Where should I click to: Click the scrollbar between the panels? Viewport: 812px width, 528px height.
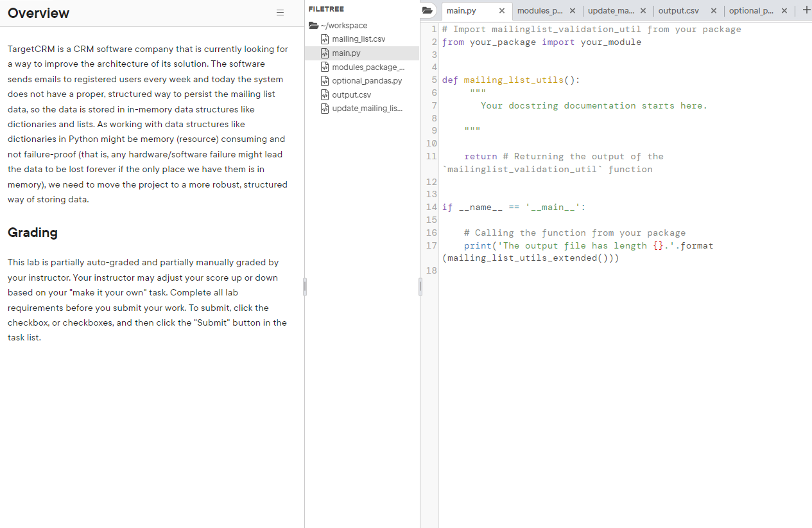[x=305, y=286]
